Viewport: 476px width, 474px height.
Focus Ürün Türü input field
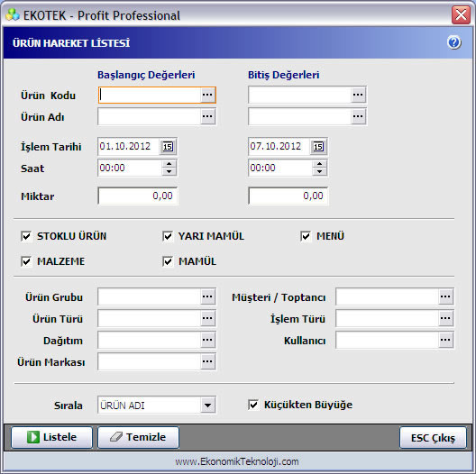click(149, 318)
